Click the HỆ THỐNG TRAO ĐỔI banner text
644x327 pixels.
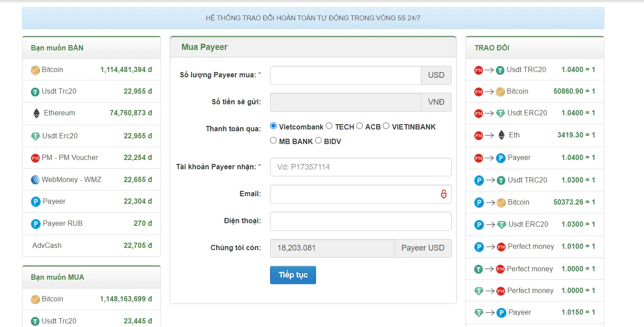click(313, 18)
